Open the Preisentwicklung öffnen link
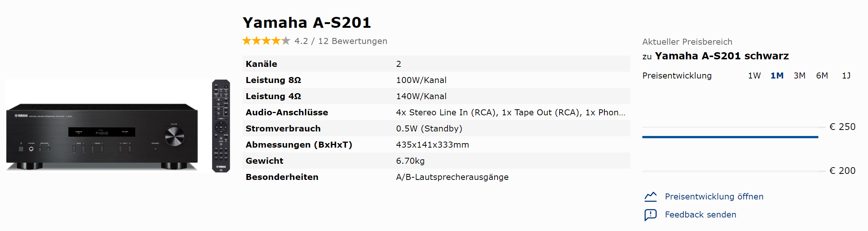 coord(714,196)
